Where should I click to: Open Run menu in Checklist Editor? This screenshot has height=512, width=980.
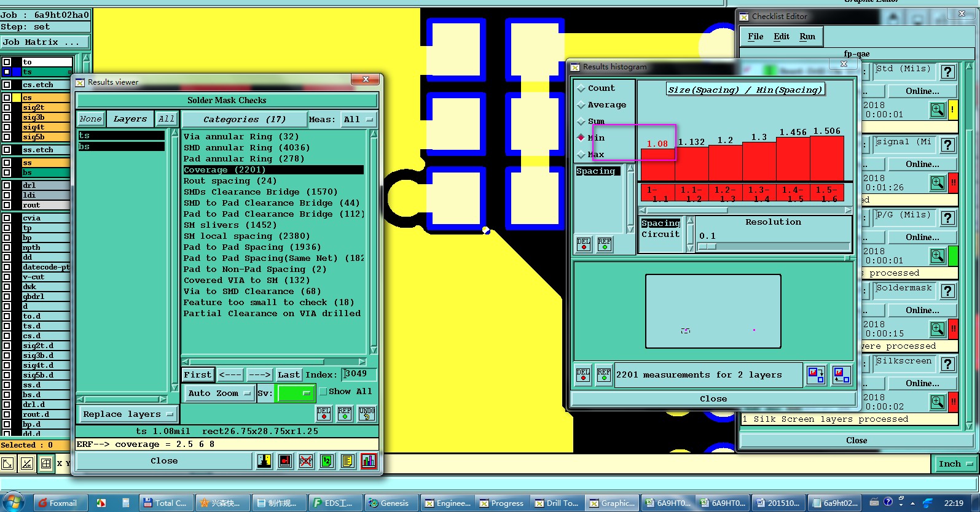pyautogui.click(x=807, y=37)
